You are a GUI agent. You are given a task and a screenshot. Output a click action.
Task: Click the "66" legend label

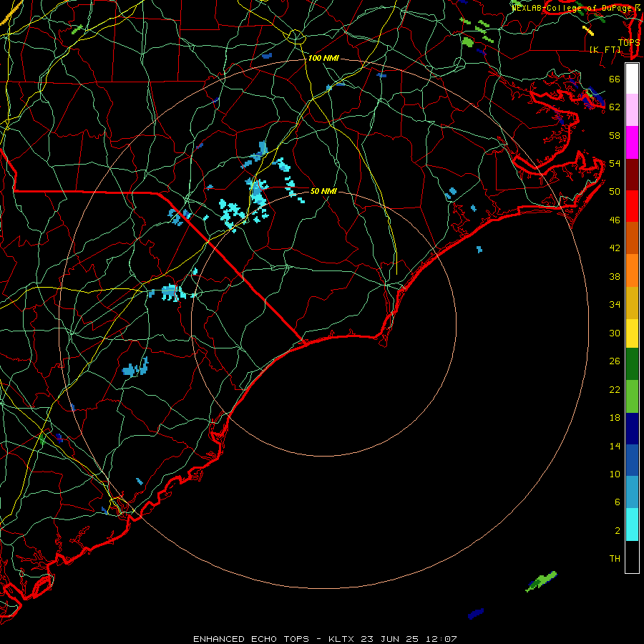coord(615,79)
